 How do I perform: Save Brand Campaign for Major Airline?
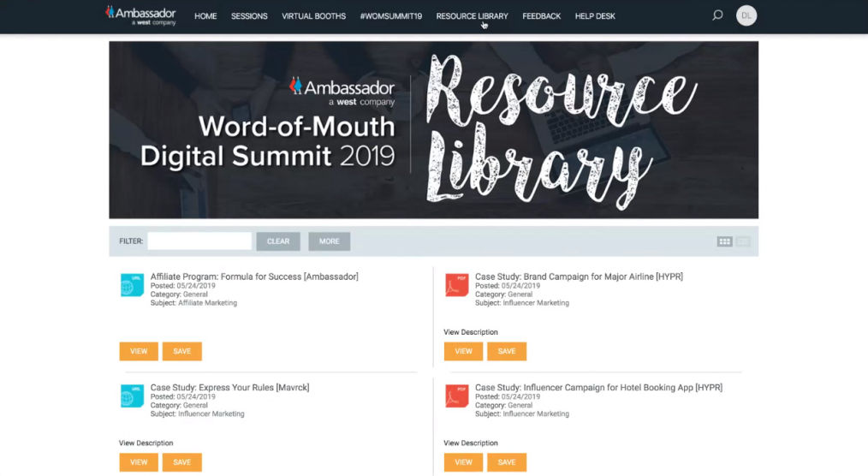(507, 352)
